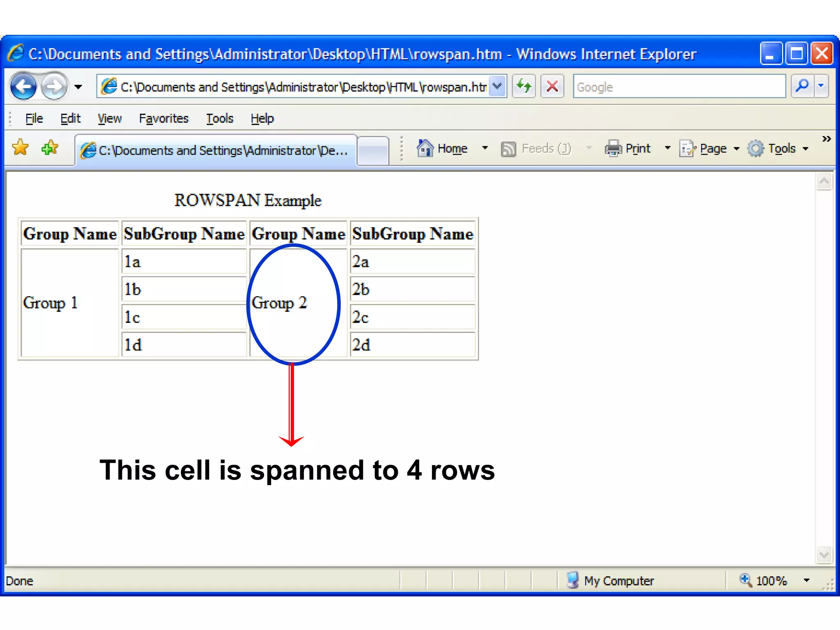The image size is (840, 630).
Task: Click the Internet Explorer title bar icon
Action: (16, 54)
